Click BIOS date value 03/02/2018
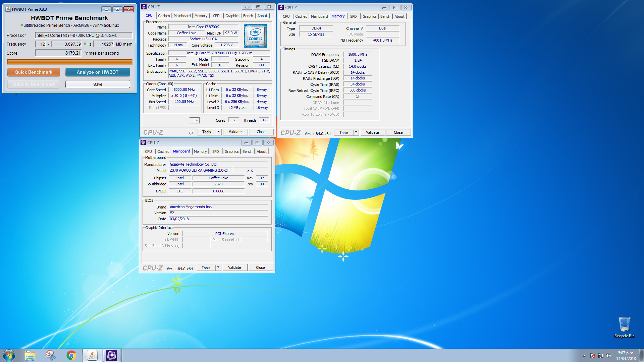 (x=218, y=219)
